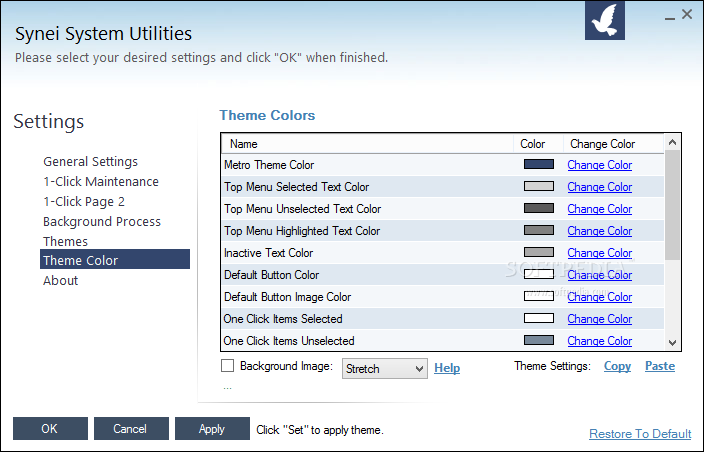Select the Inactive Text Color row name
Image resolution: width=704 pixels, height=452 pixels.
click(268, 253)
